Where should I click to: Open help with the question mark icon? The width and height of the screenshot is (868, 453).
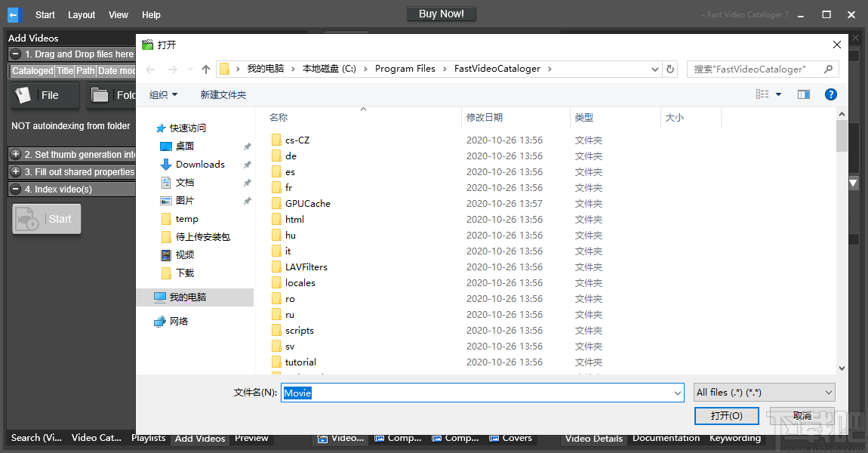coord(831,94)
